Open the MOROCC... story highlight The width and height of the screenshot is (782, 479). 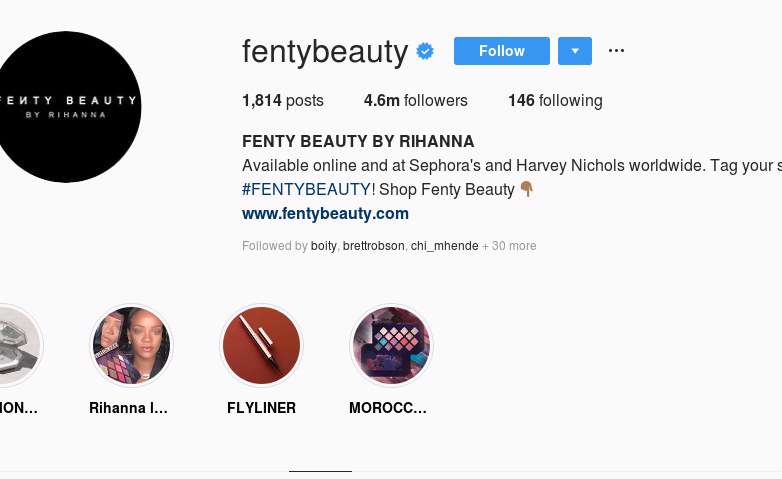tap(391, 346)
